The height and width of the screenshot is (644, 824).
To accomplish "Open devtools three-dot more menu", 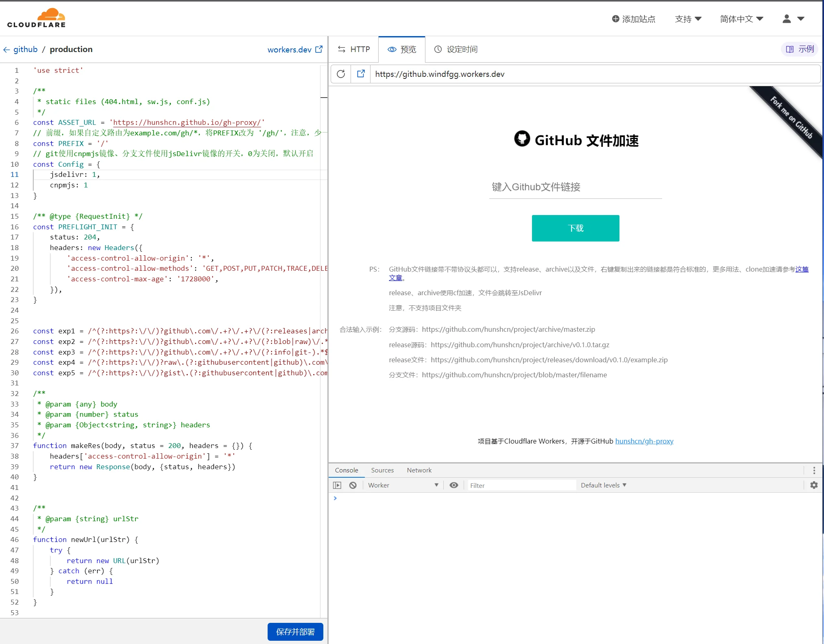I will [814, 470].
